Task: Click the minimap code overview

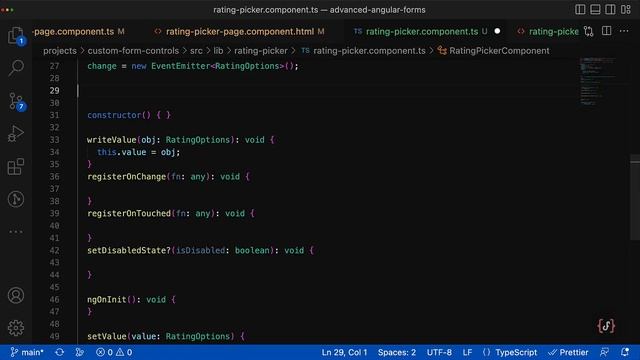Action: 598,82
